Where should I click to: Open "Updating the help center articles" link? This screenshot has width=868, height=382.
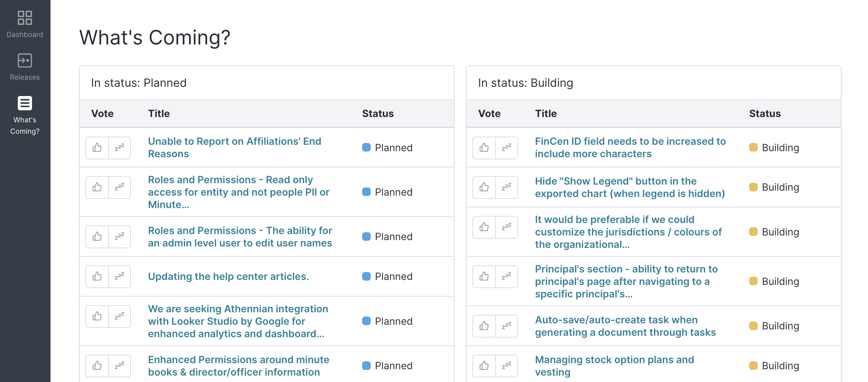click(228, 276)
